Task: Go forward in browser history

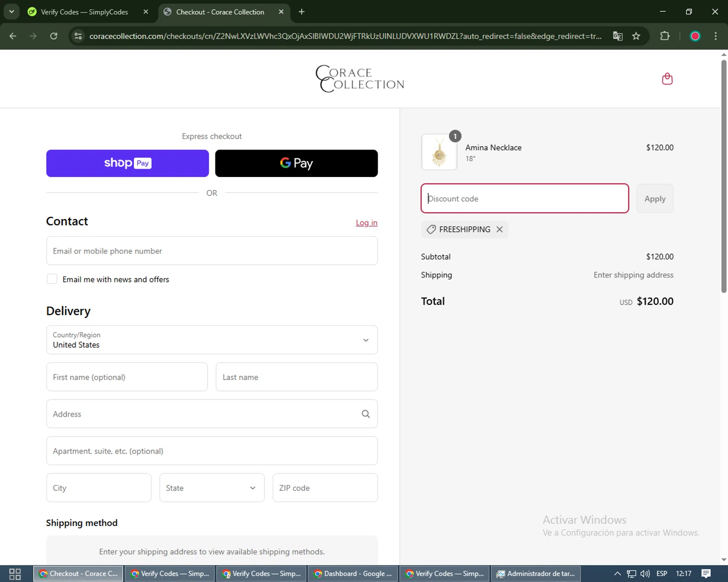Action: pos(33,36)
